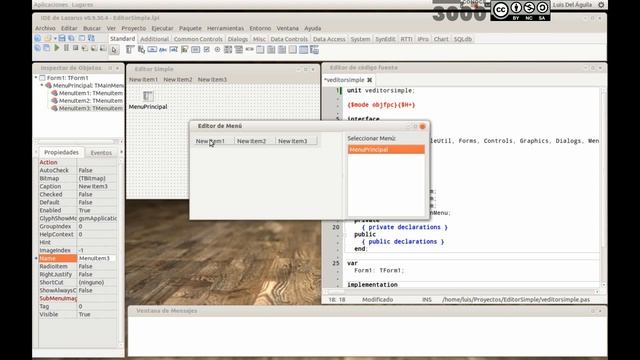Image resolution: width=640 pixels, height=360 pixels.
Task: Select the TComboBox component icon
Action: click(238, 49)
